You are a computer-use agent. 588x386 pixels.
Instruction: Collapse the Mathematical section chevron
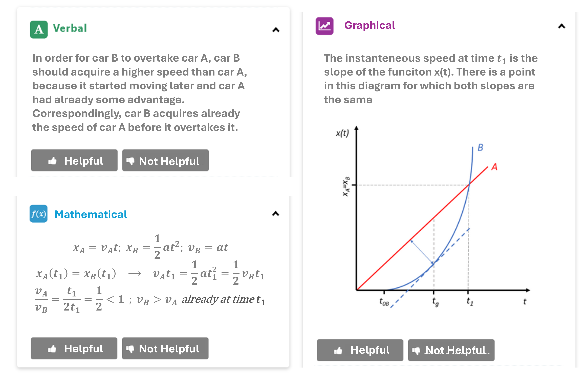tap(275, 214)
